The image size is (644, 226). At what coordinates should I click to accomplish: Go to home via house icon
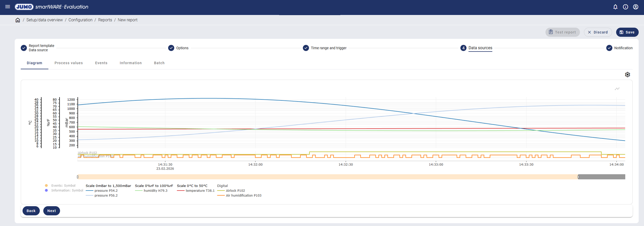18,20
